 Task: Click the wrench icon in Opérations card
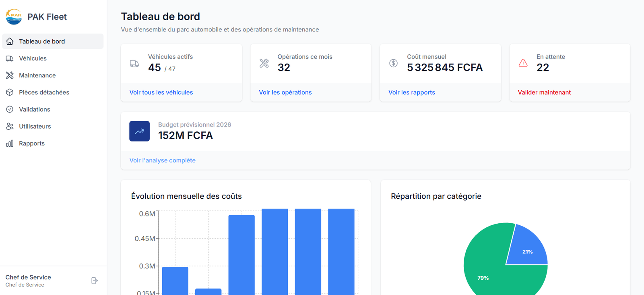(264, 63)
